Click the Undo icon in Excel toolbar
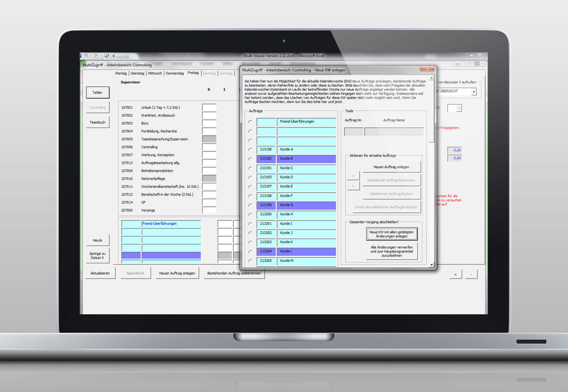568x392 pixels. tap(86, 56)
